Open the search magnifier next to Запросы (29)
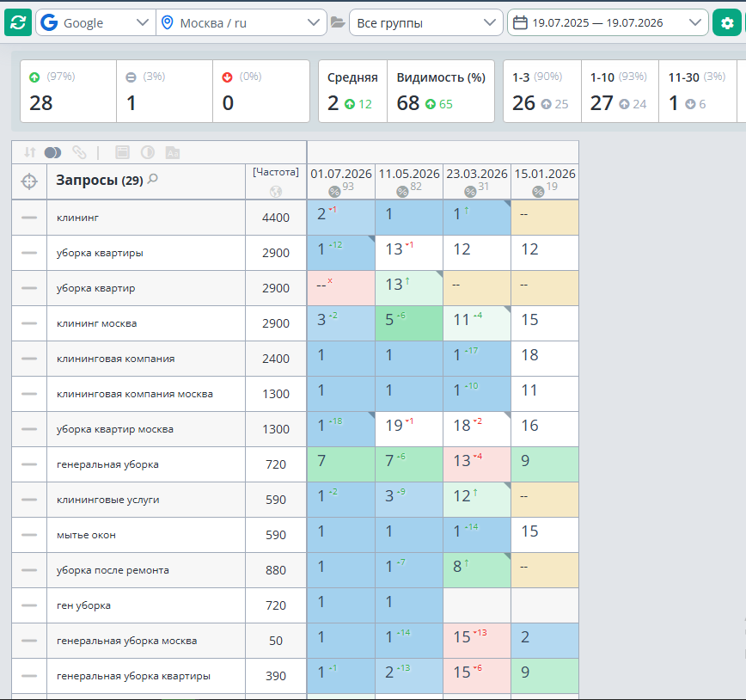The width and height of the screenshot is (746, 700). tap(153, 179)
